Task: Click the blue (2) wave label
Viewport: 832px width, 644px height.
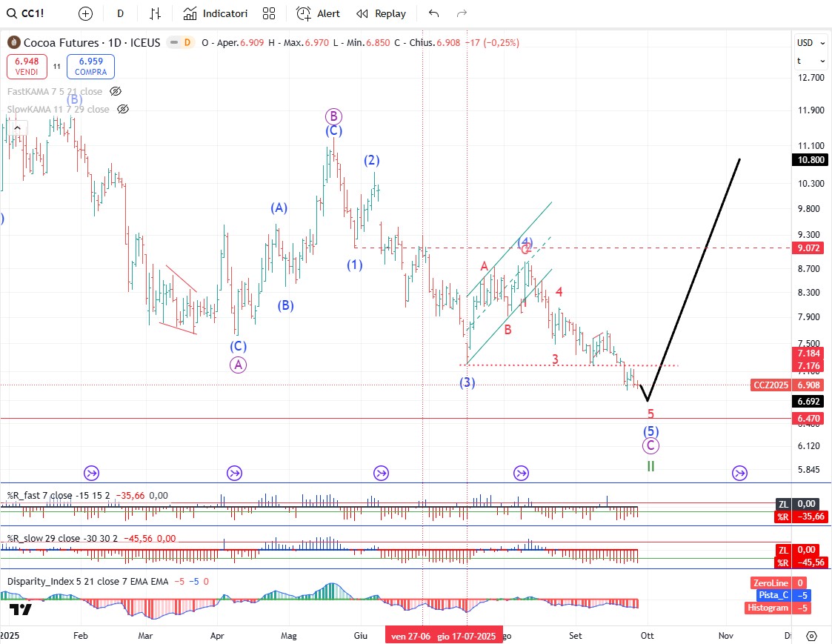Action: point(371,160)
